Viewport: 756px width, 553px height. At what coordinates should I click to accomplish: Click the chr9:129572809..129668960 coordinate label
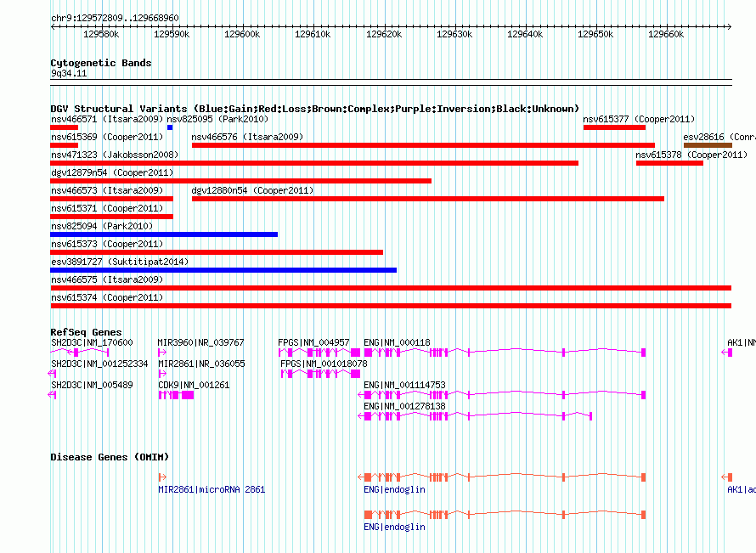115,18
